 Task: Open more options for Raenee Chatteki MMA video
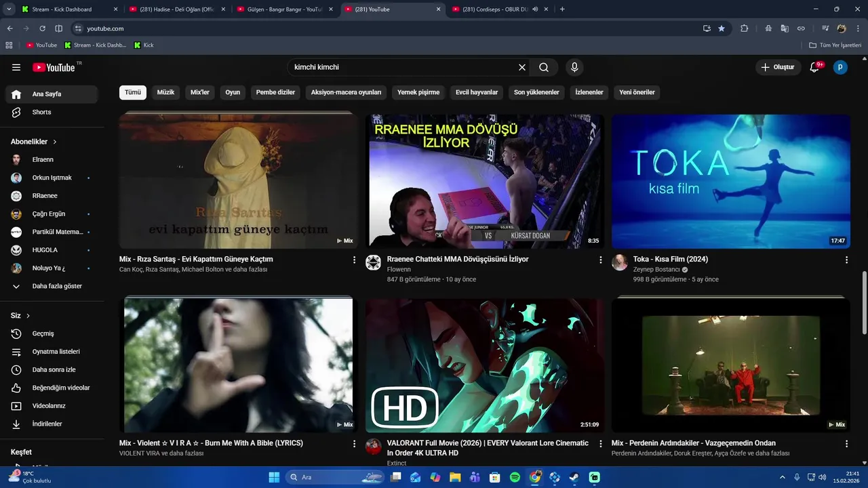tap(600, 260)
